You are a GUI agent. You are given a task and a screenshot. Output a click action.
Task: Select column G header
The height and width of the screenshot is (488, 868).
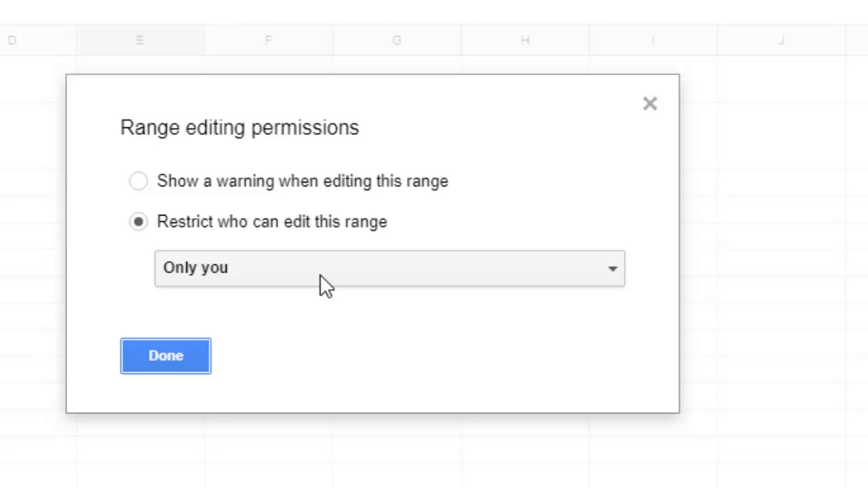point(397,41)
